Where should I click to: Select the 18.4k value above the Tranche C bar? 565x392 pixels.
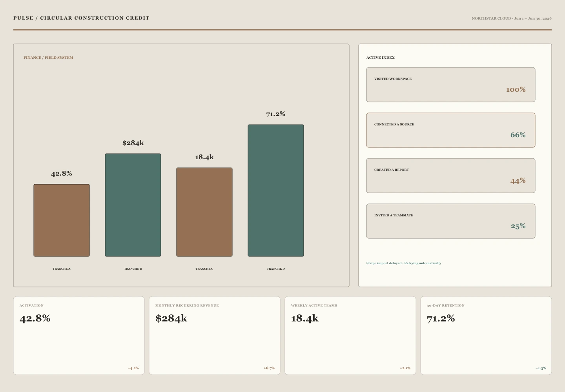coord(204,157)
